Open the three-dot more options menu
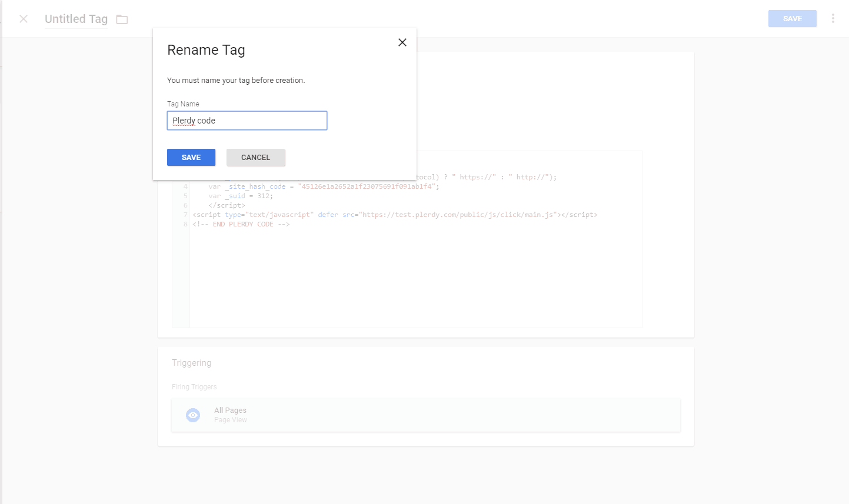This screenshot has height=504, width=849. [833, 19]
